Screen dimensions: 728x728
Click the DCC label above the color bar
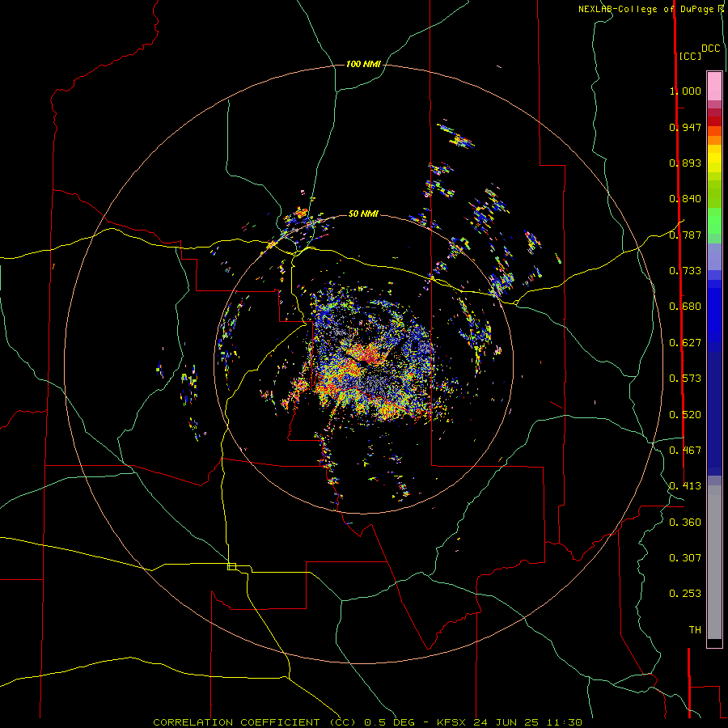coord(711,49)
